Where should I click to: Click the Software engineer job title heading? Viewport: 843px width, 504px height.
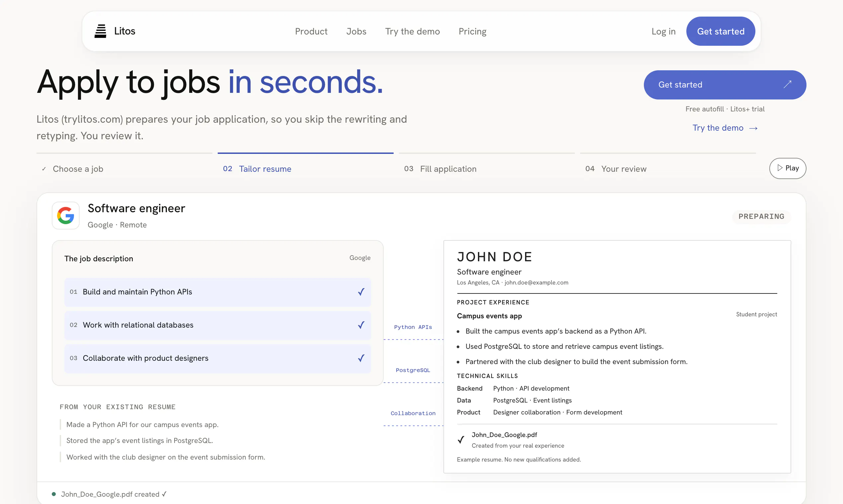136,208
